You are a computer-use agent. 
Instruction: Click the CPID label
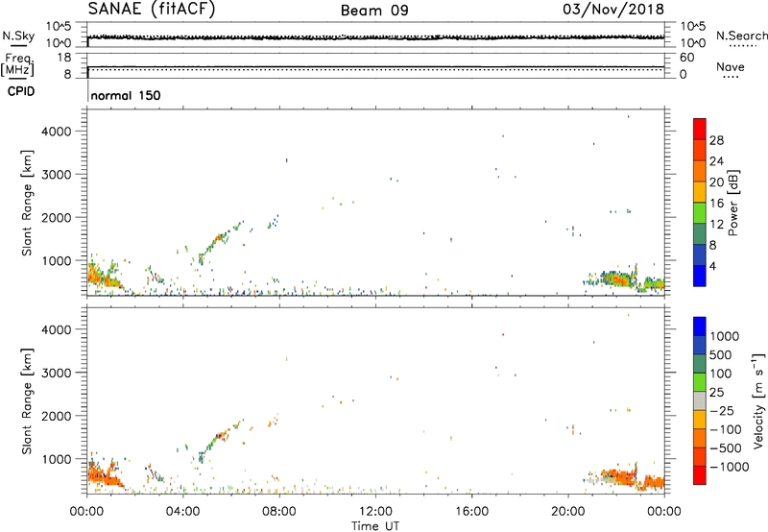pos(21,91)
